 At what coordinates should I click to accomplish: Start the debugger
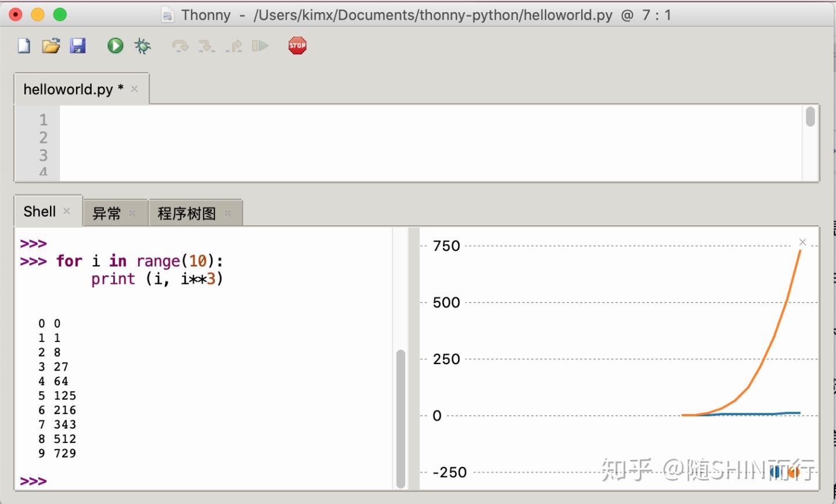point(142,45)
